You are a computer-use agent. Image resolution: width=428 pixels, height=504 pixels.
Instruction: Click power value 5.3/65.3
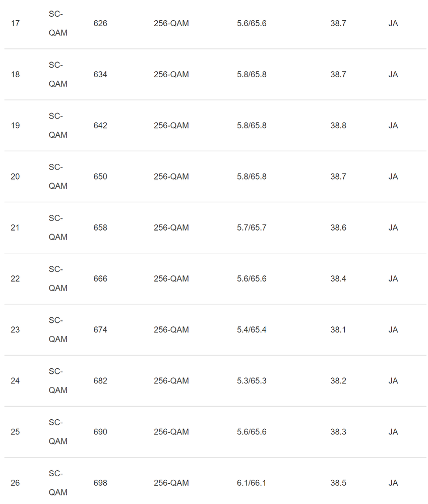click(252, 380)
